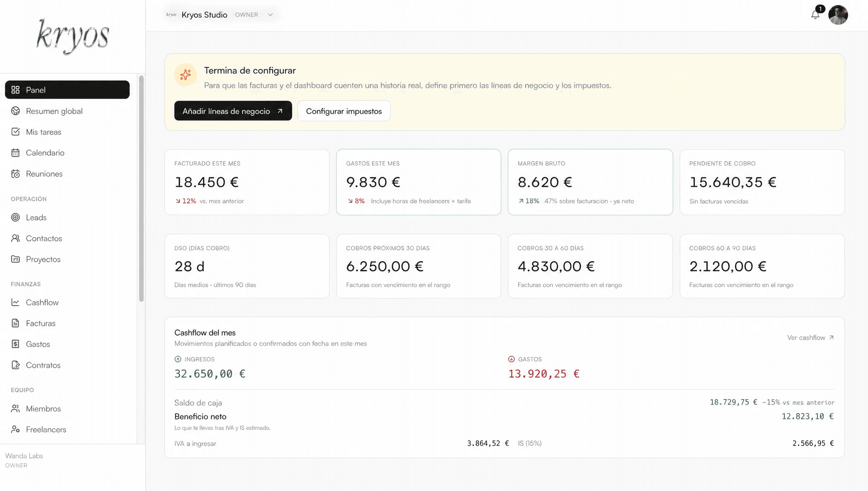Open Mis tareas section

pos(67,132)
